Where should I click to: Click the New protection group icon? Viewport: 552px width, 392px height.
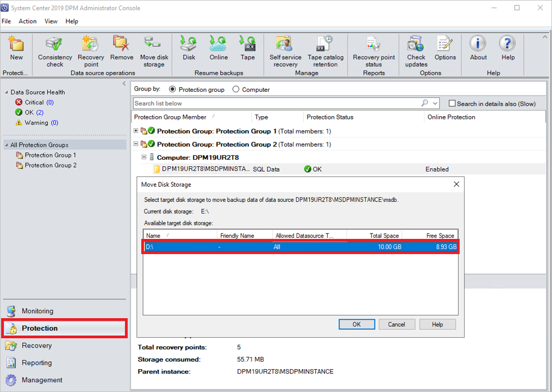[16, 43]
